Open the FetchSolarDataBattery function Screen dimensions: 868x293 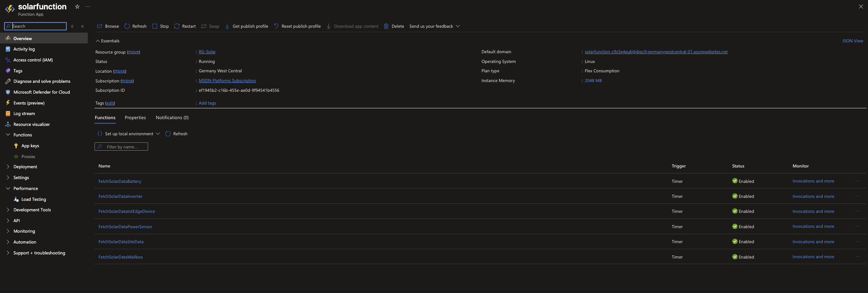point(120,181)
